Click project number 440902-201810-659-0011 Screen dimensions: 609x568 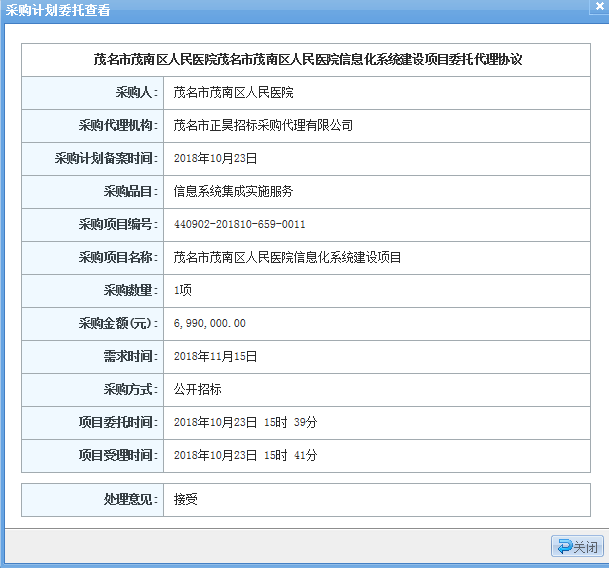[240, 224]
